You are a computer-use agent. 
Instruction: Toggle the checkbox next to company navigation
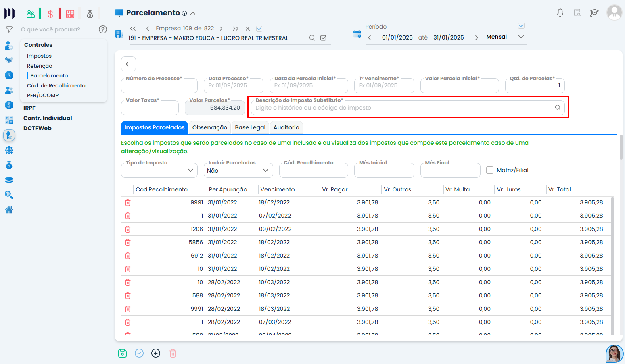click(259, 29)
